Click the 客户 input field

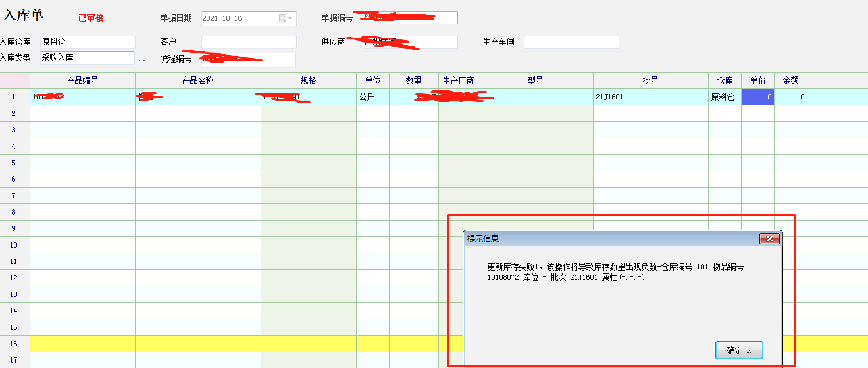[249, 42]
